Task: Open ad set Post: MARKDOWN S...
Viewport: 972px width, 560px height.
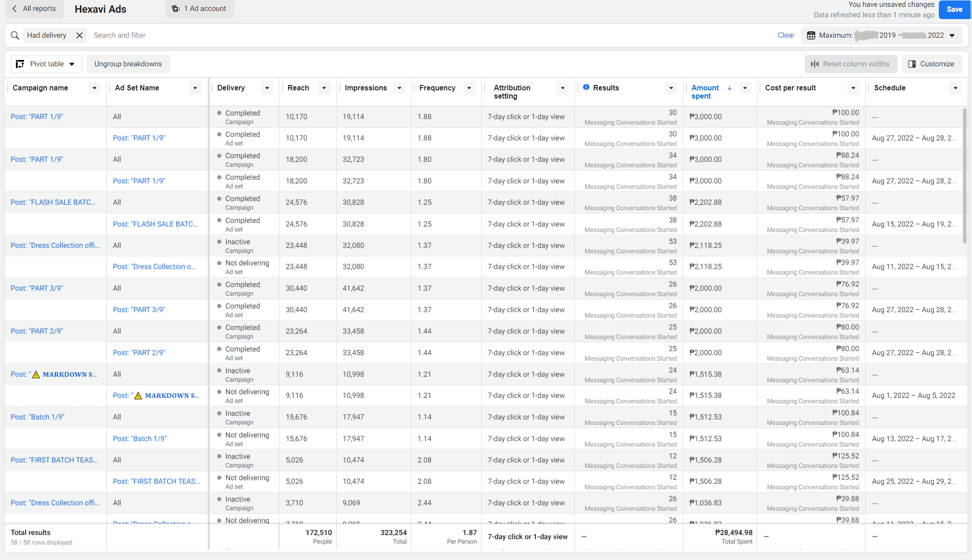Action: tap(156, 396)
